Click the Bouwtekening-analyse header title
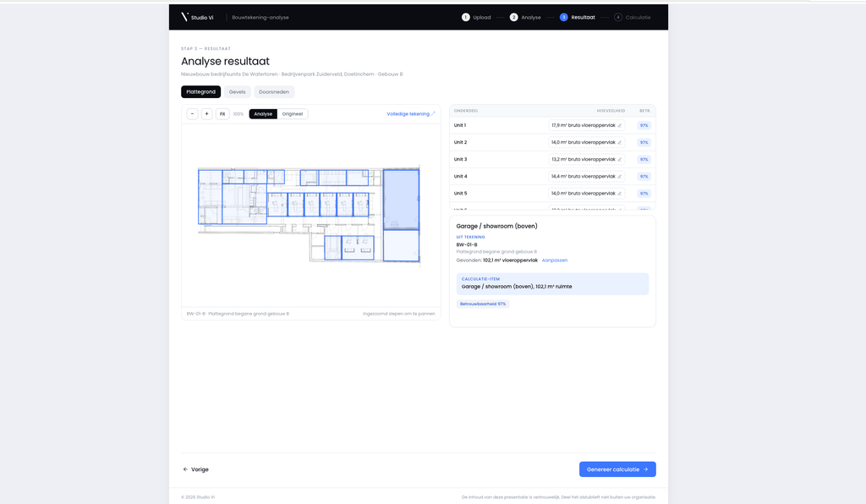 260,17
